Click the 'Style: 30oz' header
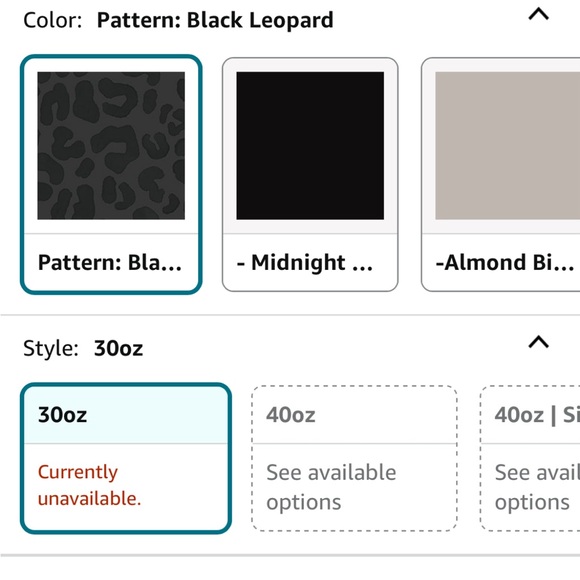This screenshot has width=580, height=580. point(83,348)
